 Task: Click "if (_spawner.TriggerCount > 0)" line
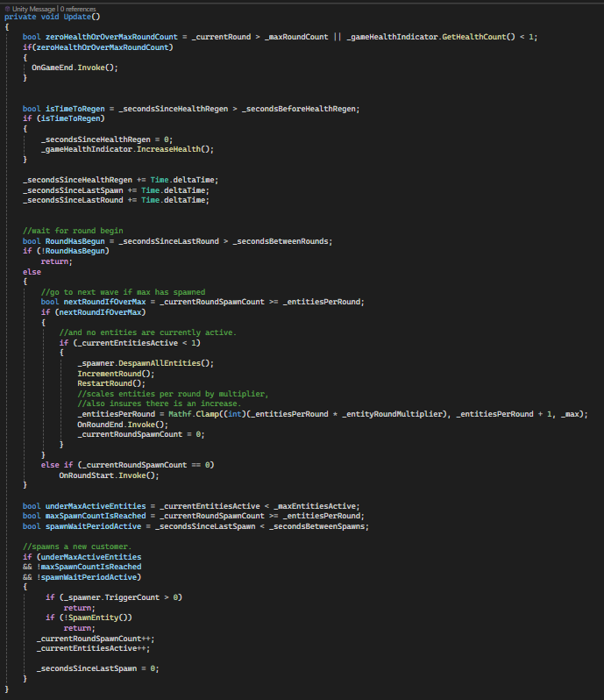pos(114,597)
